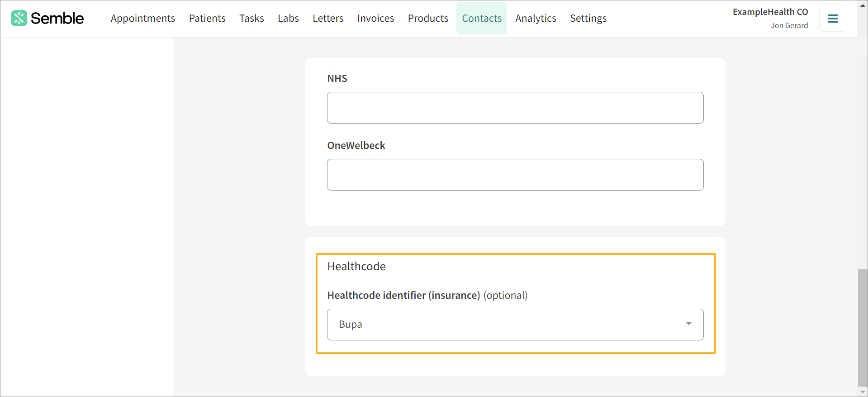Focus the NHS text field

coord(515,108)
